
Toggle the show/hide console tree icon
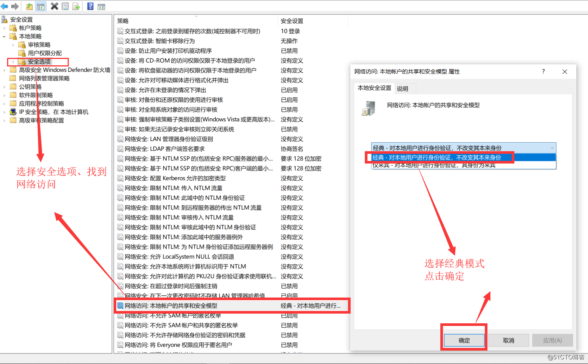click(x=41, y=6)
